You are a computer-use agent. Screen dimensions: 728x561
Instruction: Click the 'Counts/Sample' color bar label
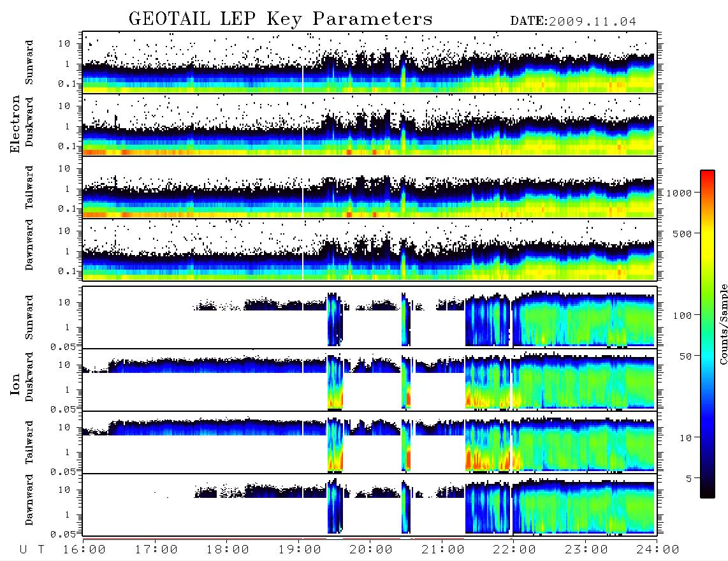pyautogui.click(x=723, y=324)
